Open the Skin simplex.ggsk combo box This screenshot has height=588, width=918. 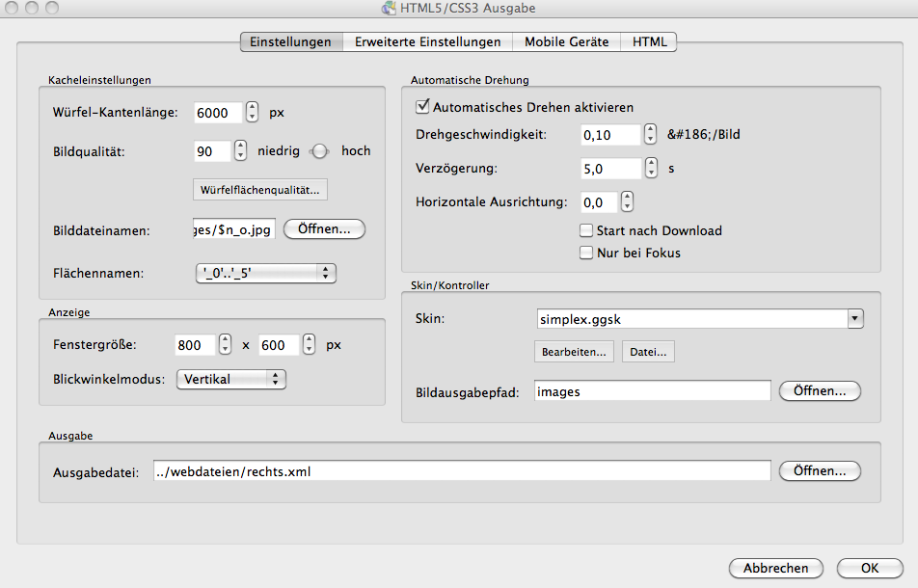[x=854, y=319]
